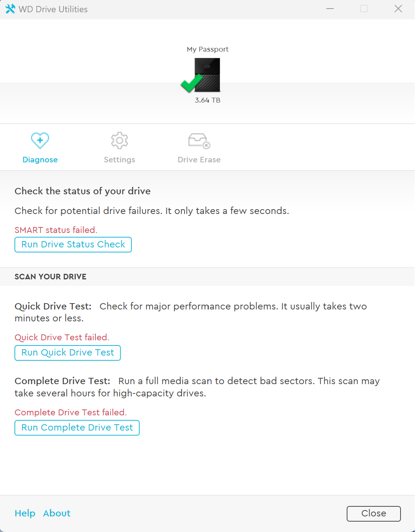Select the Drive Erase tray icon
Image resolution: width=415 pixels, height=532 pixels.
click(x=199, y=141)
